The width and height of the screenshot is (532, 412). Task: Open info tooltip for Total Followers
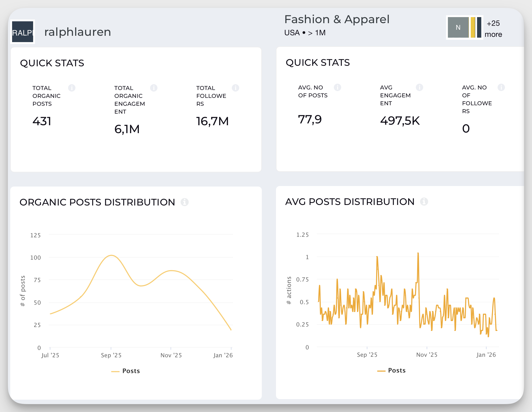click(236, 88)
